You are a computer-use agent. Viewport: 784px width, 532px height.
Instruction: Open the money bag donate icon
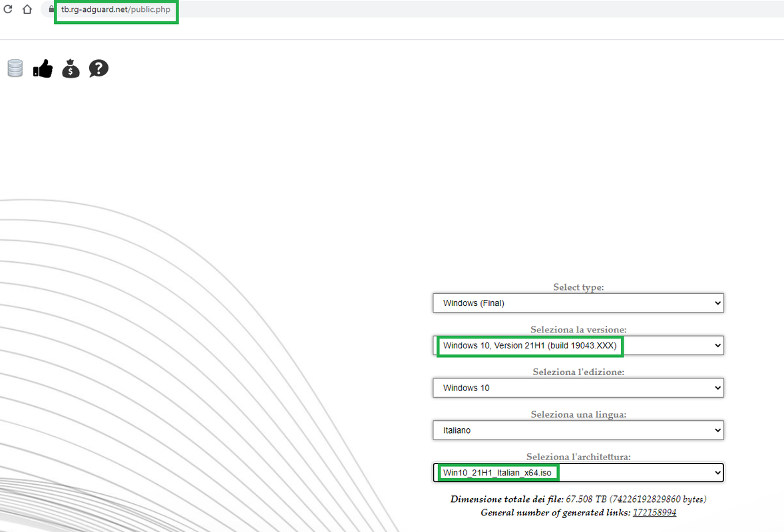click(71, 68)
